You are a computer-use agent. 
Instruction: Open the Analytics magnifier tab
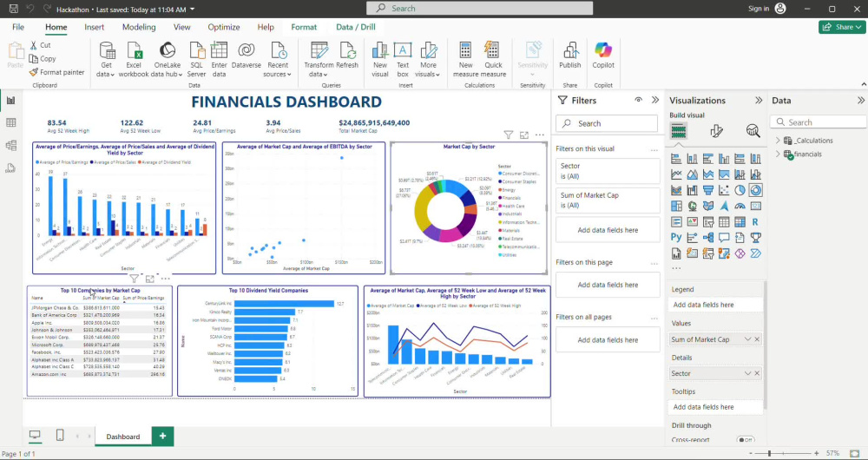coord(753,131)
